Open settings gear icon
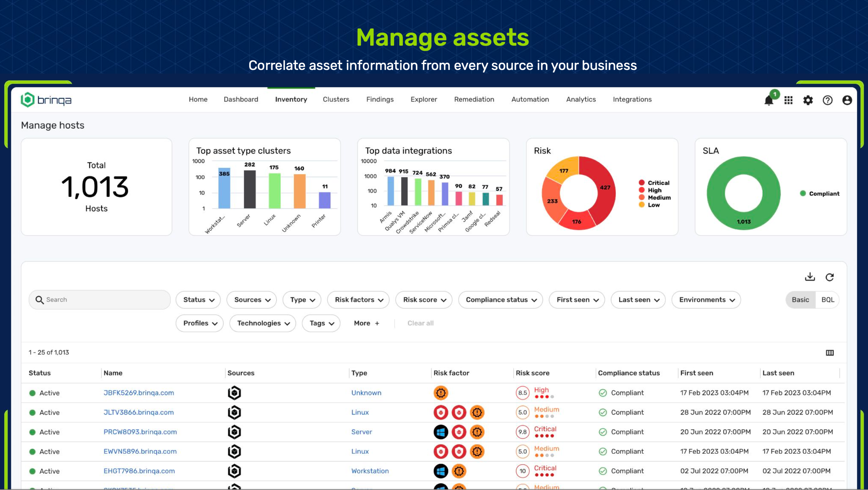The width and height of the screenshot is (868, 490). (x=808, y=100)
